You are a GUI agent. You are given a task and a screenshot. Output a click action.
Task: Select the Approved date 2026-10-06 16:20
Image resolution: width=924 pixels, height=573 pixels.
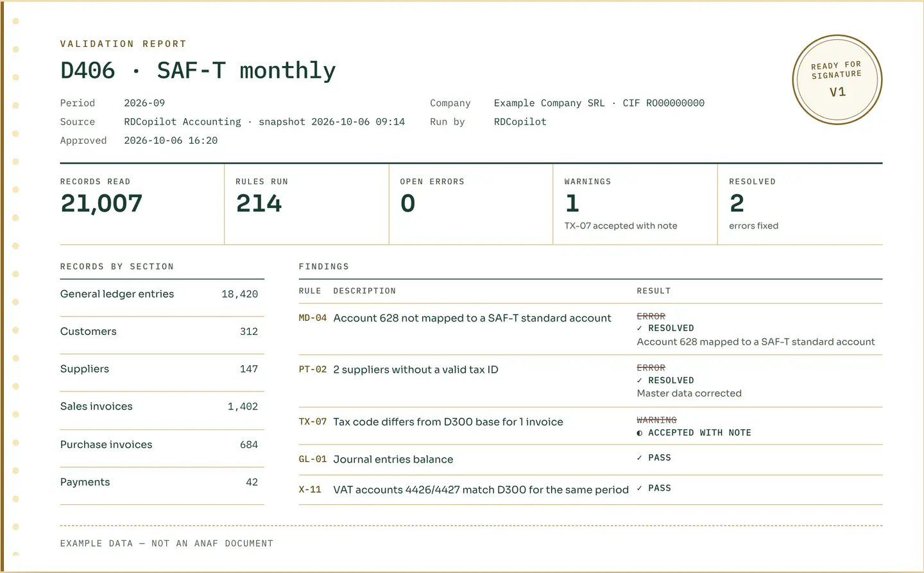[x=171, y=140]
